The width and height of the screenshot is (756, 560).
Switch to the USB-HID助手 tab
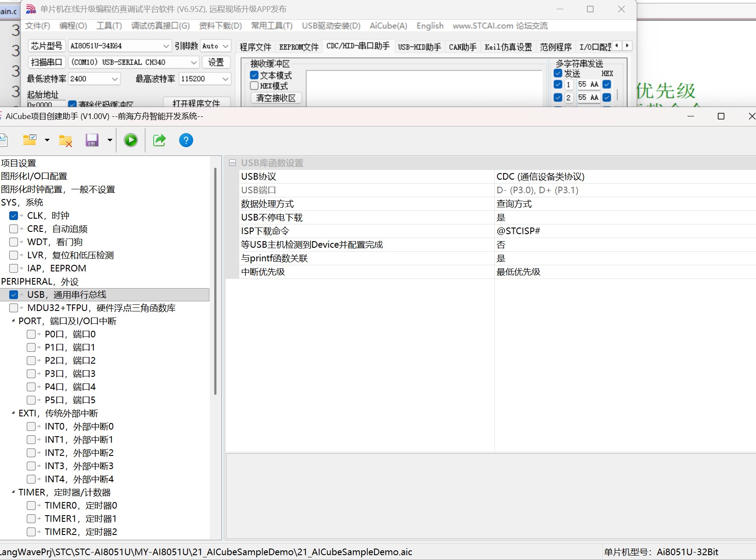pyautogui.click(x=419, y=47)
